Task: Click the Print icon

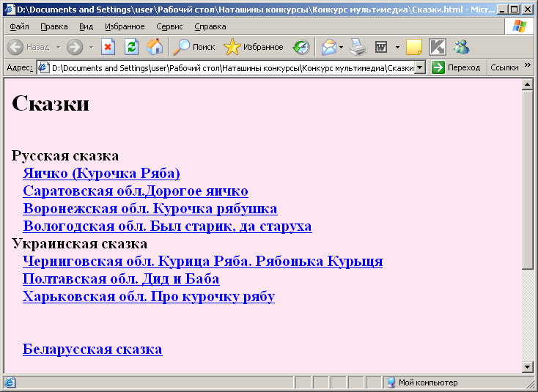Action: (x=358, y=47)
